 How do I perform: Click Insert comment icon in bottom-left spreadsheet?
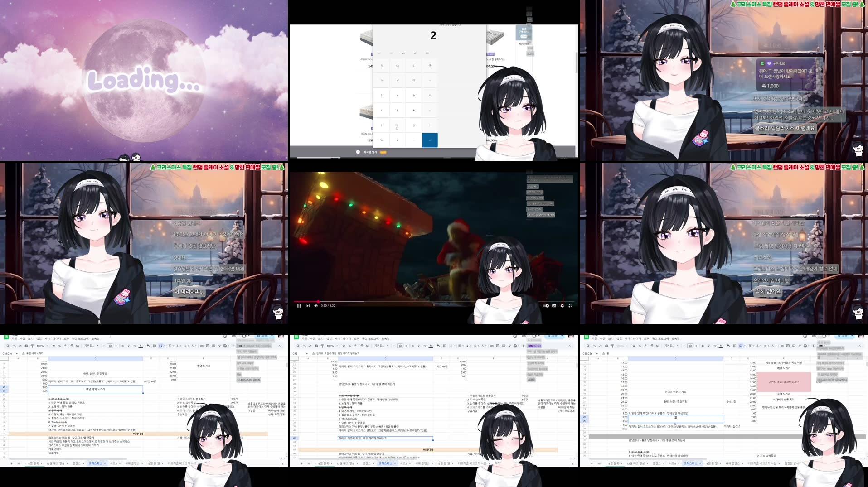(x=208, y=346)
